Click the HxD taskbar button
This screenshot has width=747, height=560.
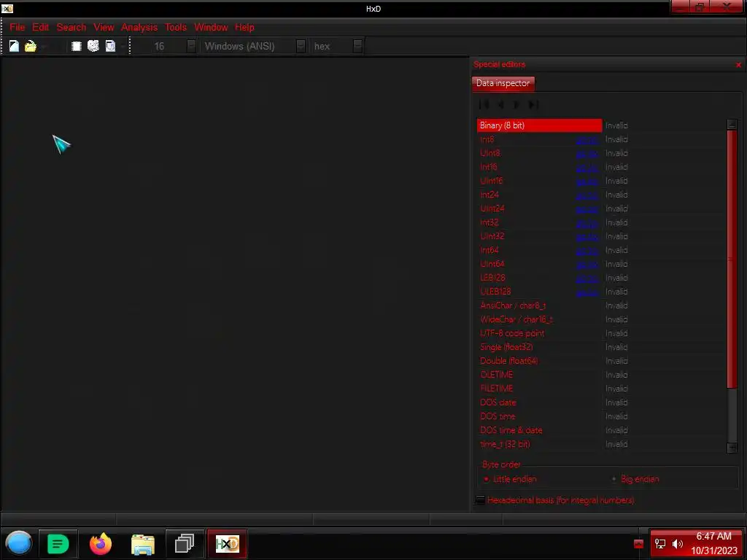(x=228, y=543)
